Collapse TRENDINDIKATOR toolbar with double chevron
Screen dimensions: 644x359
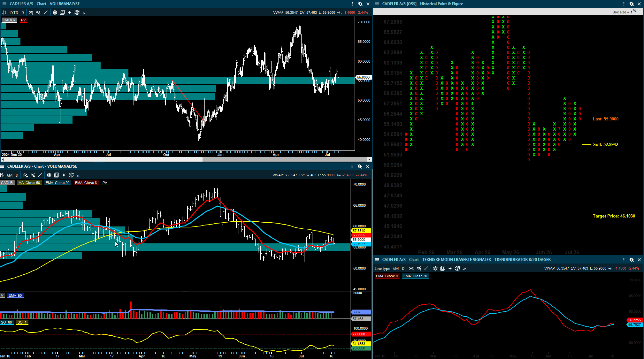pos(464,269)
